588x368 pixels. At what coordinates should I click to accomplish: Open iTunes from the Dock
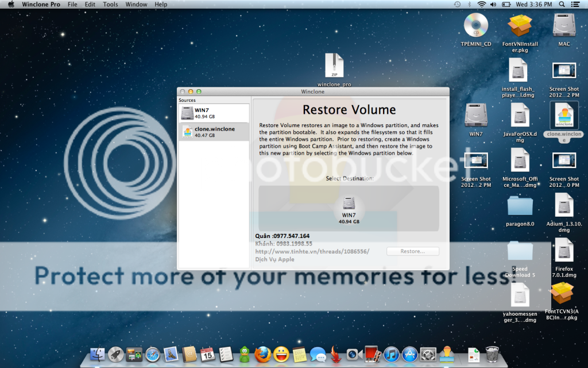391,354
